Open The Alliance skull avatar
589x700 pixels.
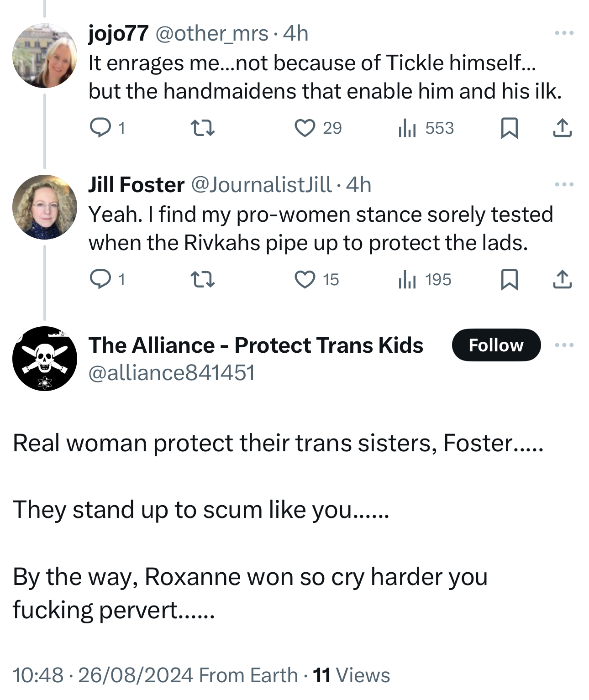(x=45, y=359)
